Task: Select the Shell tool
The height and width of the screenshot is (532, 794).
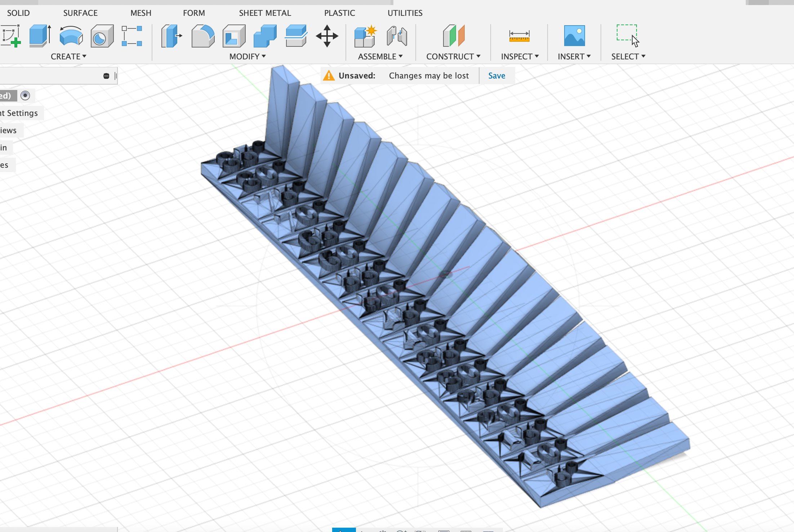Action: [x=233, y=36]
